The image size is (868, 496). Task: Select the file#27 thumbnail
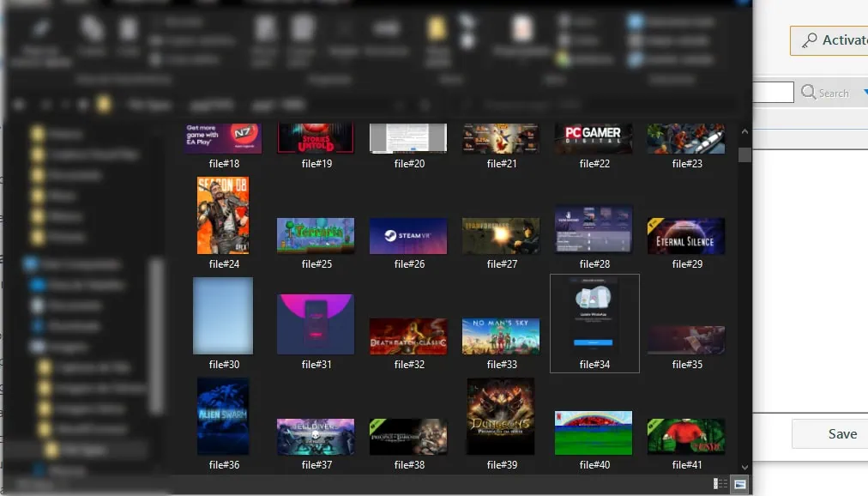click(x=501, y=236)
